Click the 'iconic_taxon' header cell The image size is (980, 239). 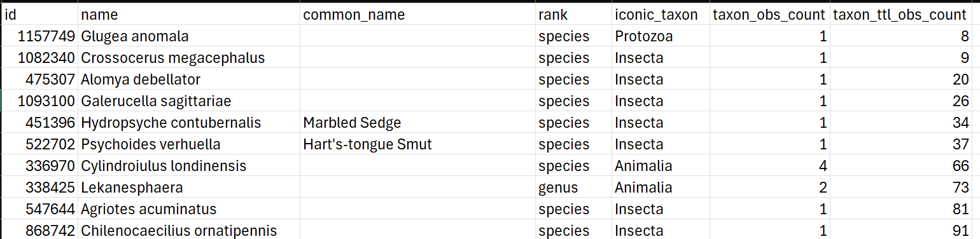[x=661, y=15]
